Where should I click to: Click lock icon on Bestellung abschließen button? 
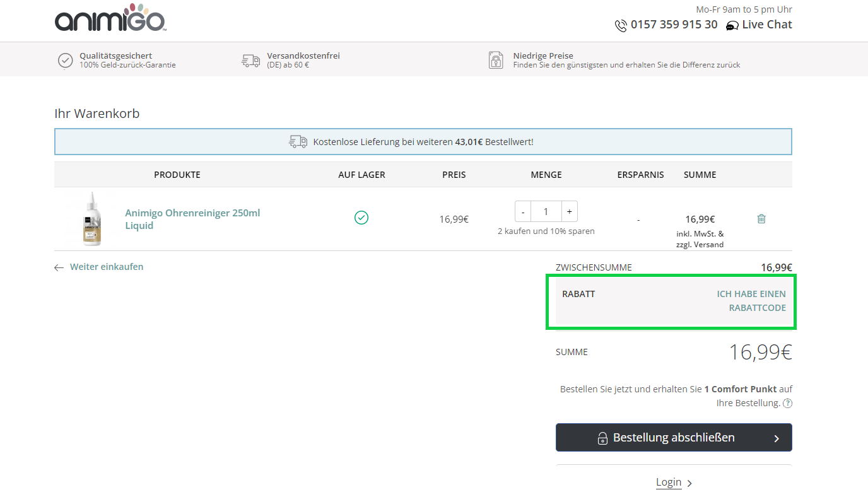(x=602, y=438)
